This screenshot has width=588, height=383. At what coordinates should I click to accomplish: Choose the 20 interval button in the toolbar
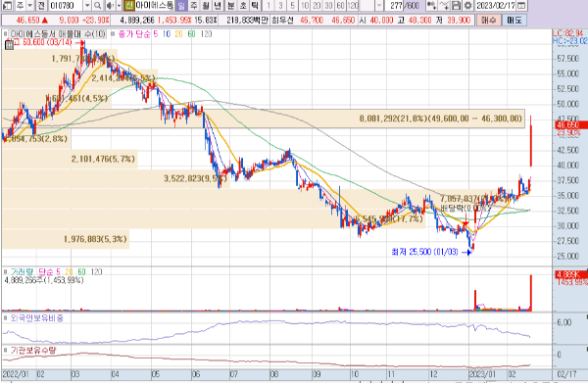click(317, 5)
